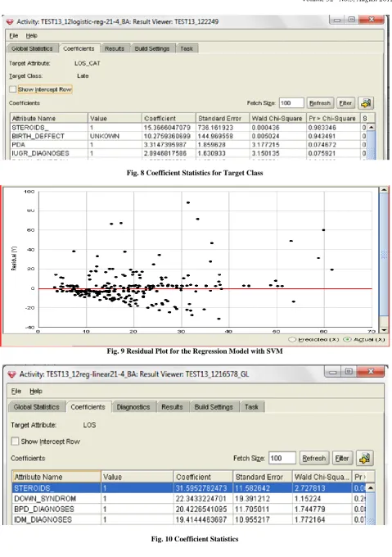Click Filter button in logistic-reg window
The height and width of the screenshot is (557, 392).
click(345, 103)
